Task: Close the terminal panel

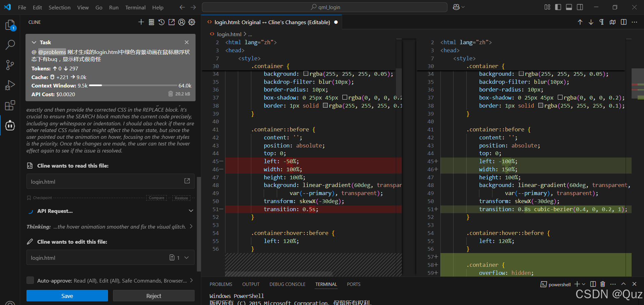Action: 634,284
